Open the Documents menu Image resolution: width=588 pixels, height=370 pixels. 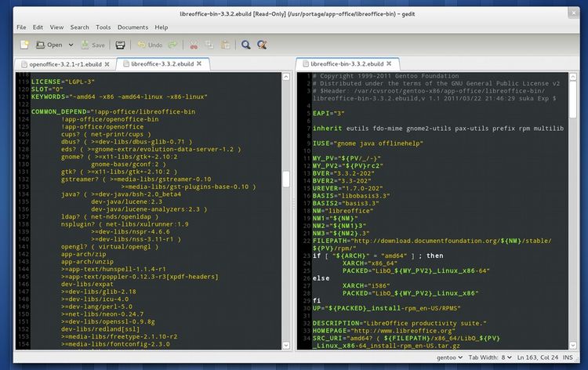[x=132, y=27]
